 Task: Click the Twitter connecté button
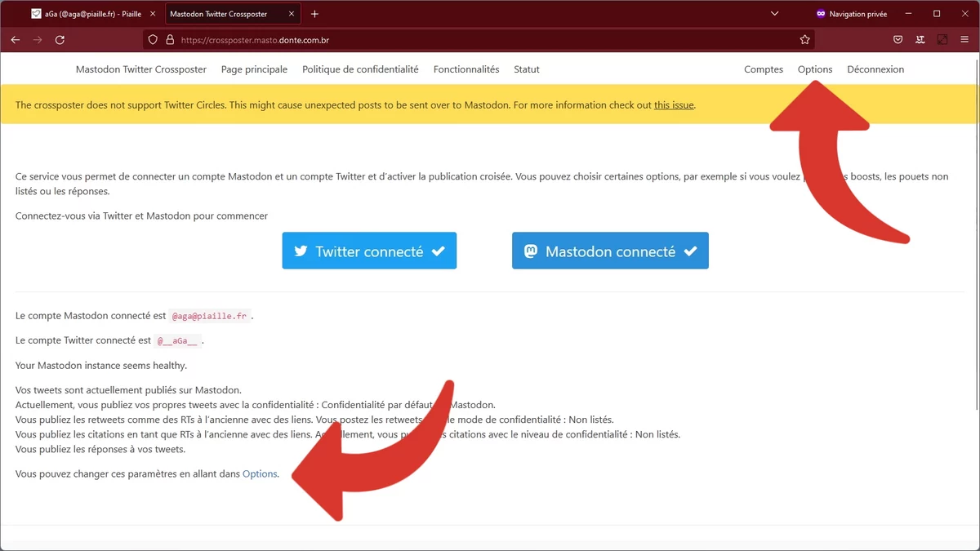click(369, 251)
